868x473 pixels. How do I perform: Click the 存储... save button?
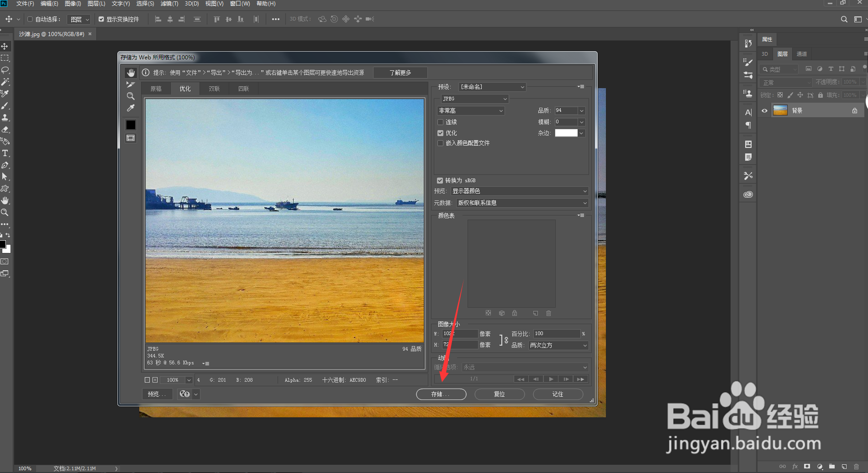[x=441, y=394]
